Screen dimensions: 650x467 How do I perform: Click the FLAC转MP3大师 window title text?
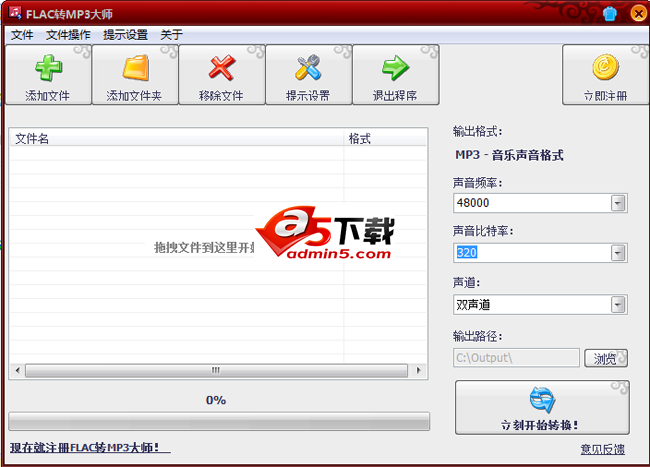[x=69, y=14]
